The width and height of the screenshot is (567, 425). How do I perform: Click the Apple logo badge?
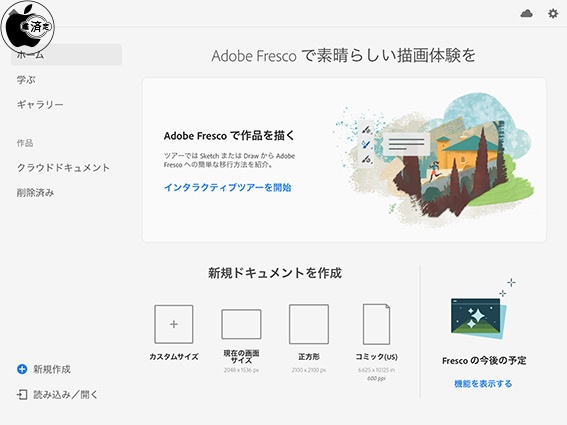28,27
